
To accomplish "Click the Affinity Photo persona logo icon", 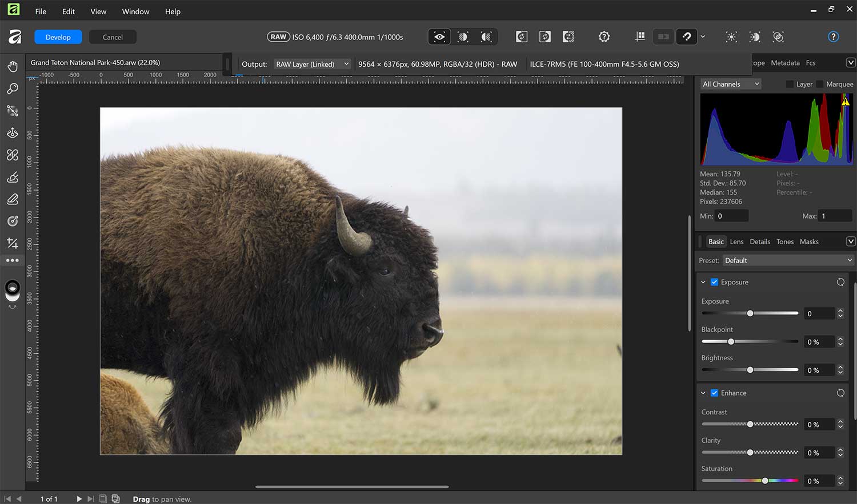I will click(x=14, y=37).
